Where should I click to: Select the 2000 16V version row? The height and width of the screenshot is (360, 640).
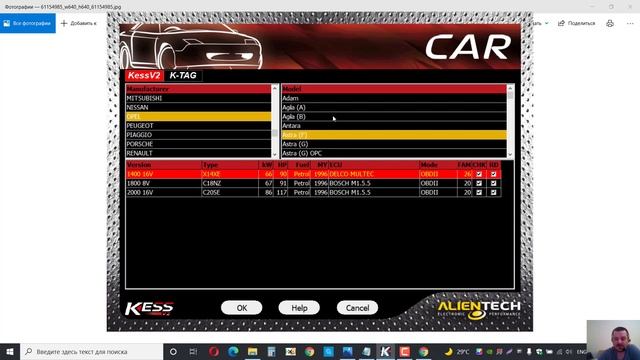point(313,192)
